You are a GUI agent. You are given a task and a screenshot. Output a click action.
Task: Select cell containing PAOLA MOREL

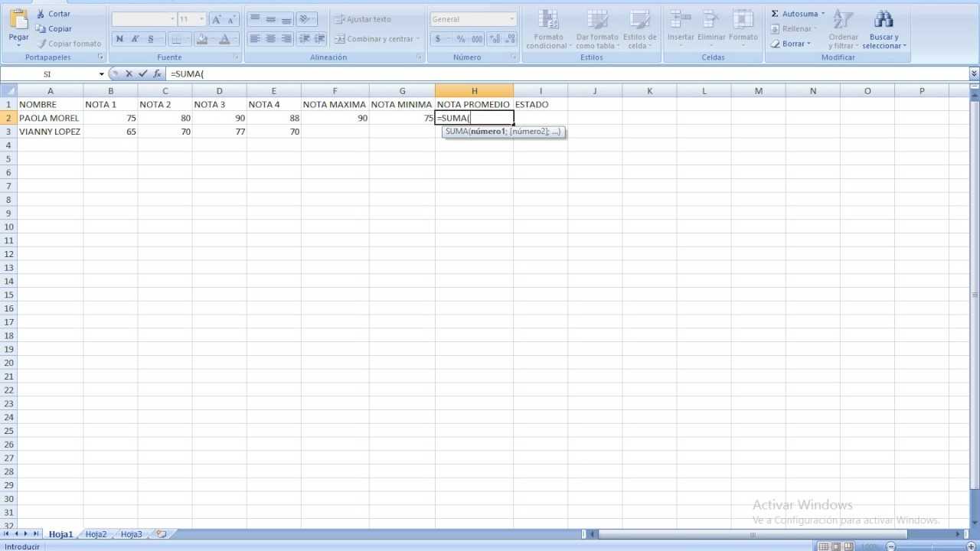tap(50, 118)
